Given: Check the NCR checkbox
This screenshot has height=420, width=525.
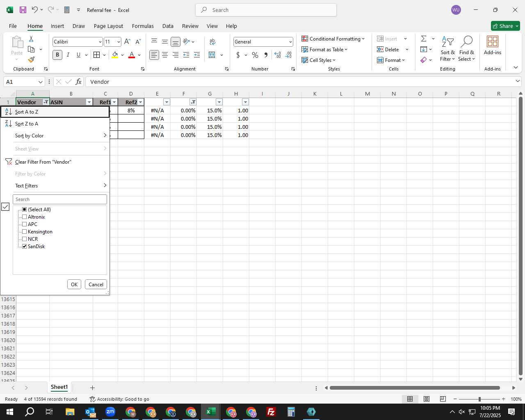Looking at the screenshot, I should point(25,239).
